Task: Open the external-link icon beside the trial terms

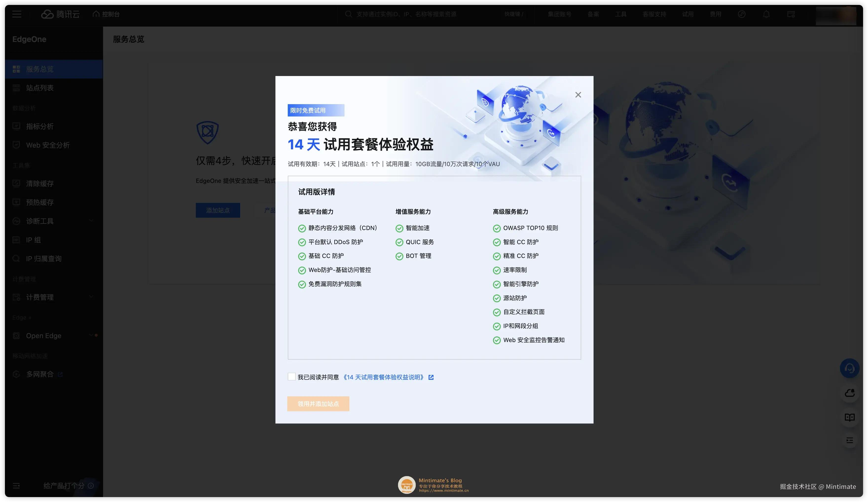Action: point(431,377)
